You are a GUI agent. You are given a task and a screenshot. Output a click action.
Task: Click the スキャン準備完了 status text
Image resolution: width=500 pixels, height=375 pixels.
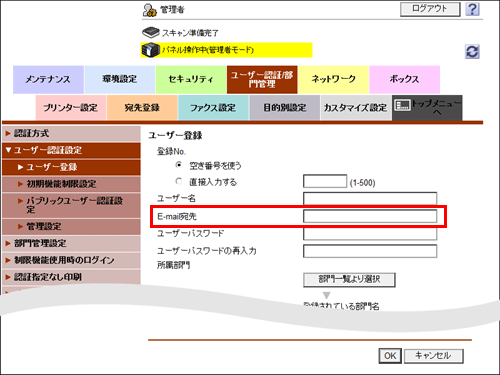click(190, 33)
